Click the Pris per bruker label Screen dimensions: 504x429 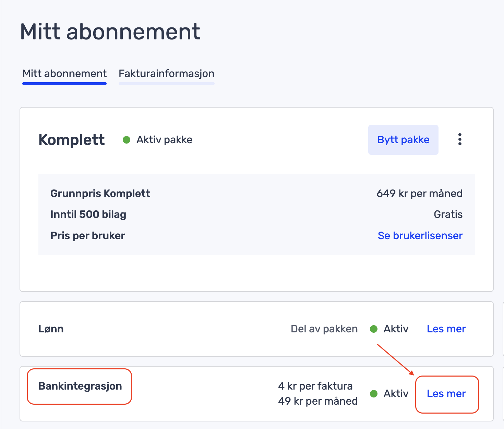pos(87,236)
